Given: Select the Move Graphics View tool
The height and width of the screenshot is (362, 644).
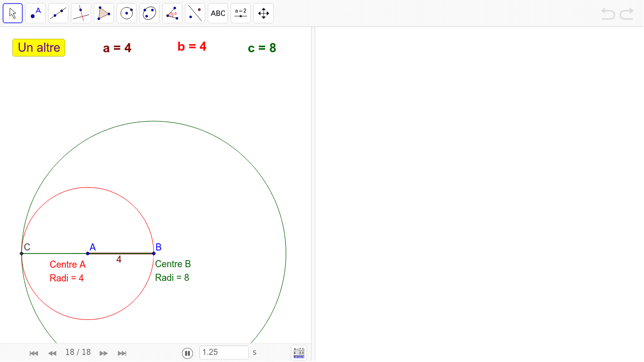Looking at the screenshot, I should tap(263, 13).
